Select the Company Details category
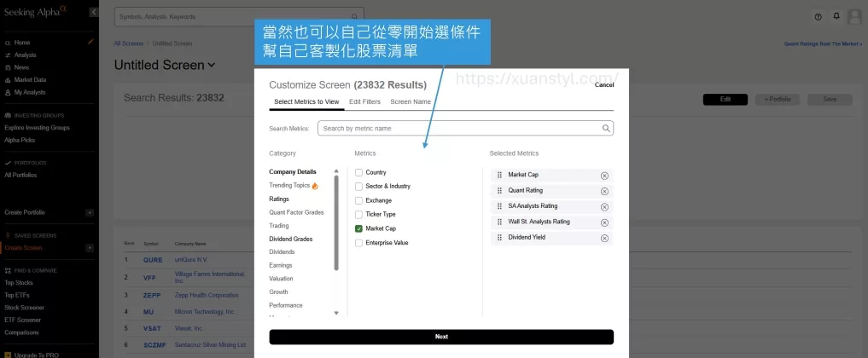Image resolution: width=868 pixels, height=358 pixels. pyautogui.click(x=292, y=172)
